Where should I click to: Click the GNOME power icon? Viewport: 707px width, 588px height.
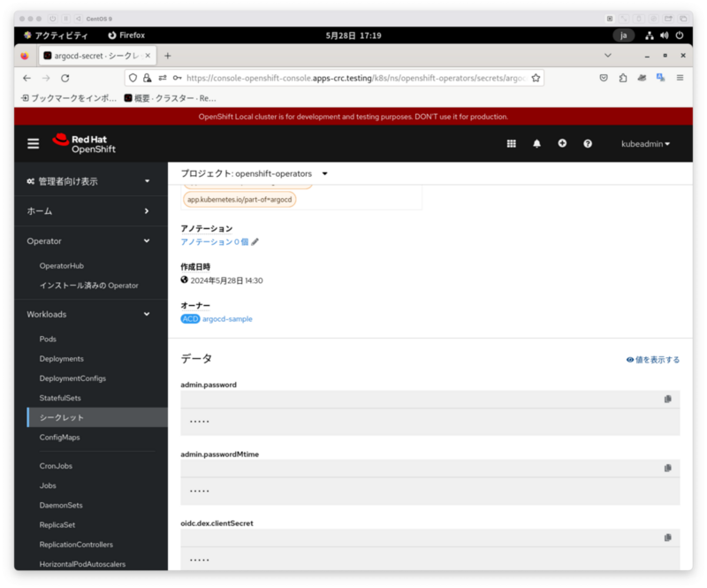click(x=680, y=35)
